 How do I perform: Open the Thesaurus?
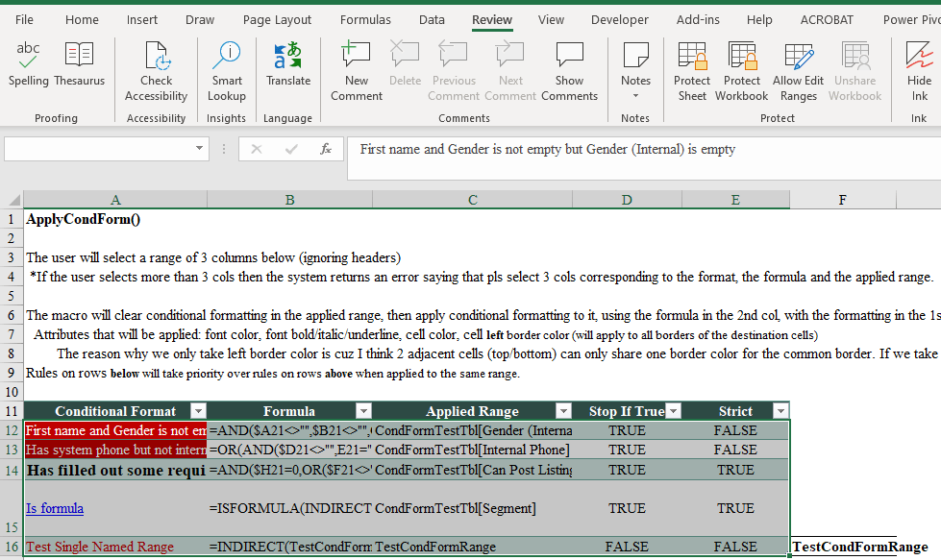(79, 65)
